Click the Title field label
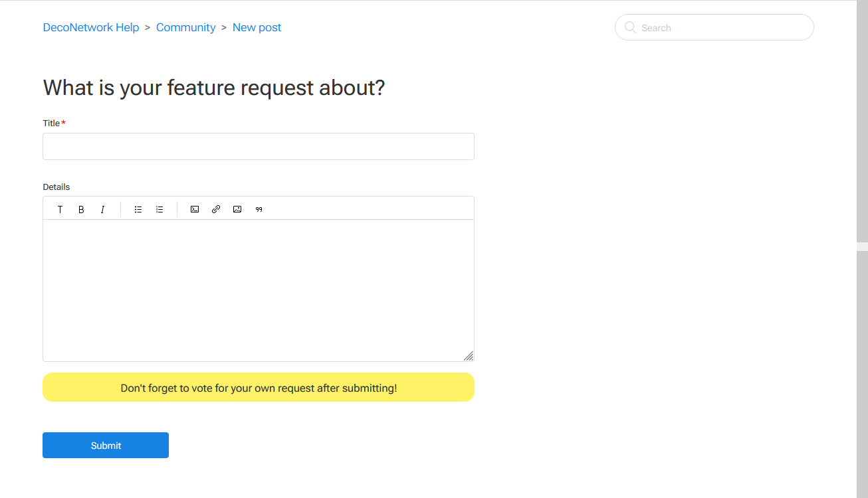The width and height of the screenshot is (868, 498). coord(51,123)
